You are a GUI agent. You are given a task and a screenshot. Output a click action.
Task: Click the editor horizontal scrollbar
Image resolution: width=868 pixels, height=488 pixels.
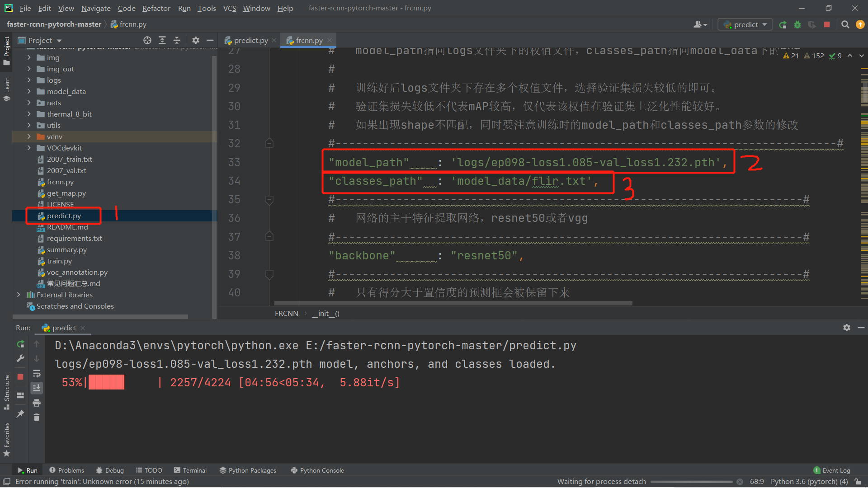click(x=453, y=303)
